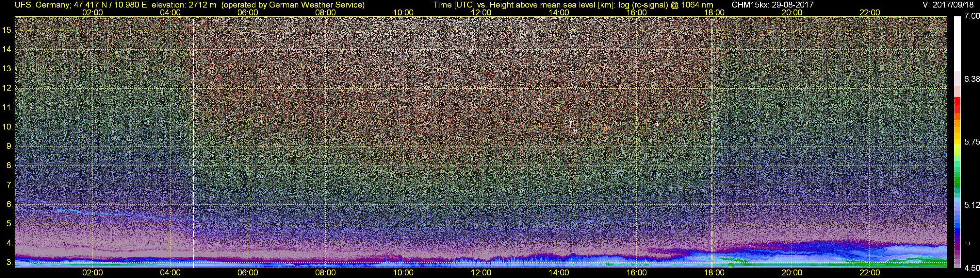This screenshot has width=980, height=278.
Task: Click "10:00" on the top time axis
Action: click(x=403, y=12)
